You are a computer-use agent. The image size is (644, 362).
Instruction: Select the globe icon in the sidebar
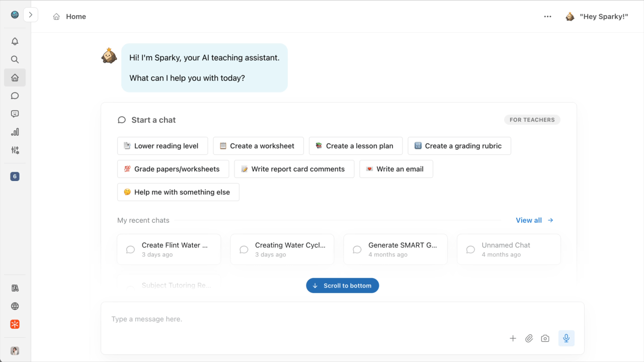(15, 306)
